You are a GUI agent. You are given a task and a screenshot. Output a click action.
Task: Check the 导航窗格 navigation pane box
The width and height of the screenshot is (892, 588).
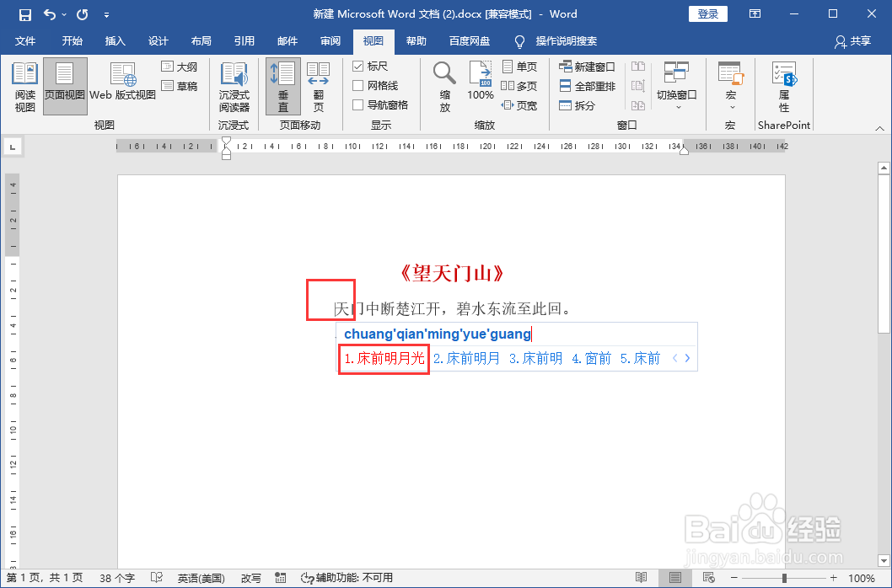[x=358, y=103]
